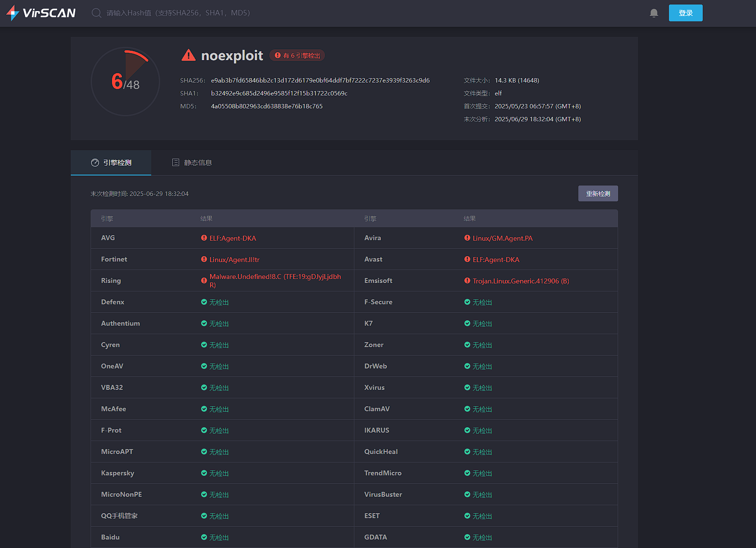Click the ESET clean check icon

coord(467,516)
